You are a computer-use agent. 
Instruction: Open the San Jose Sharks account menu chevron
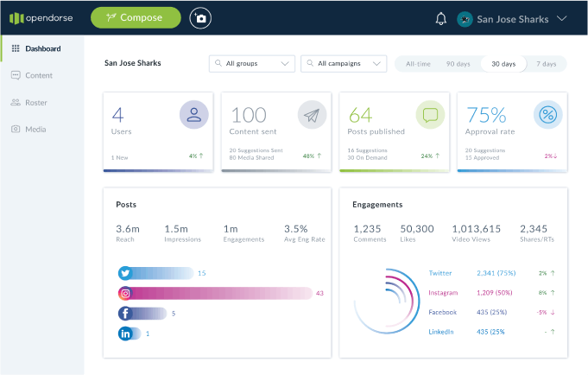click(x=561, y=18)
